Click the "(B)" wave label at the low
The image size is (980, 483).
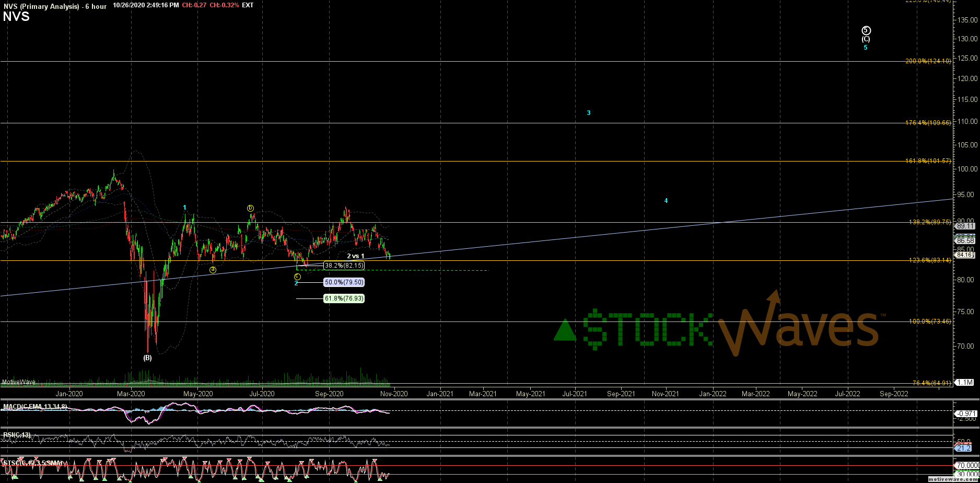[x=148, y=358]
